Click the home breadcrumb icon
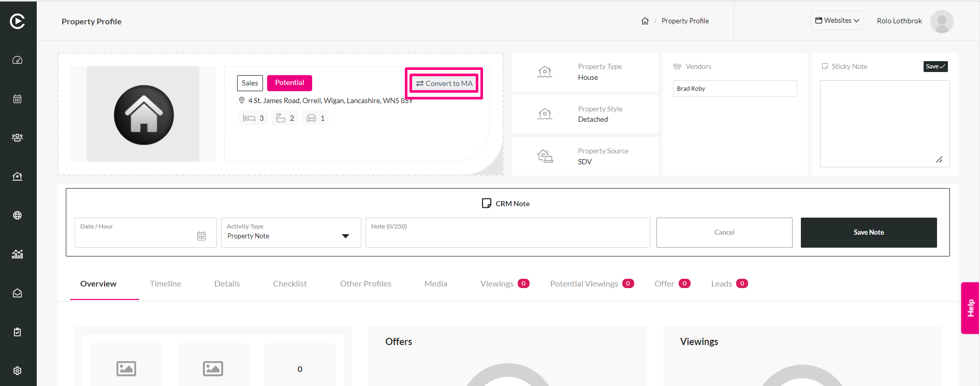Screen dimensions: 980x386 [645, 21]
